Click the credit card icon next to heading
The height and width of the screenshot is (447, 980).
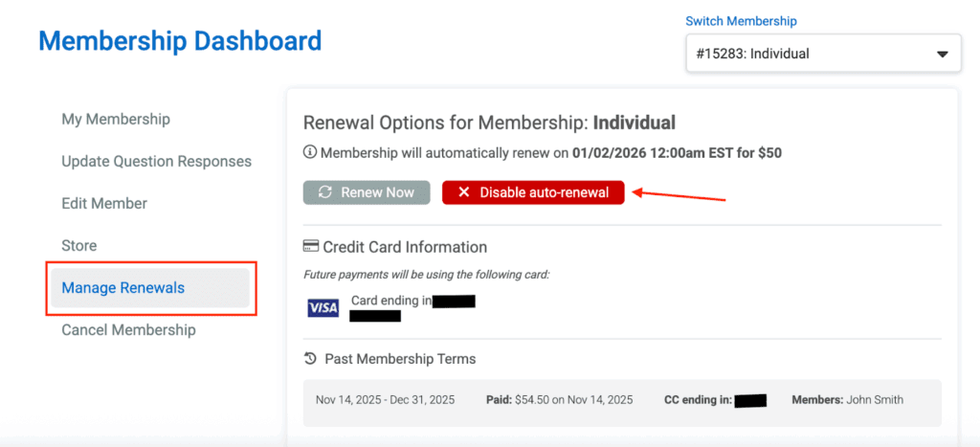[311, 247]
